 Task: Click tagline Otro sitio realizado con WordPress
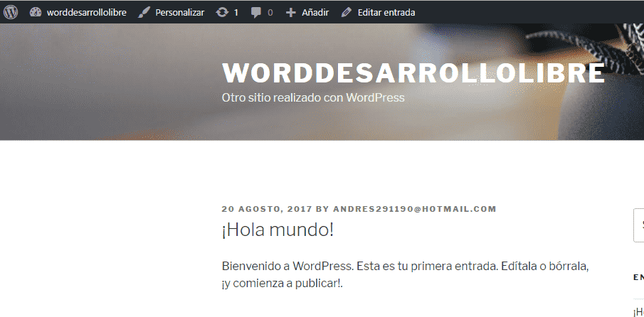point(313,97)
